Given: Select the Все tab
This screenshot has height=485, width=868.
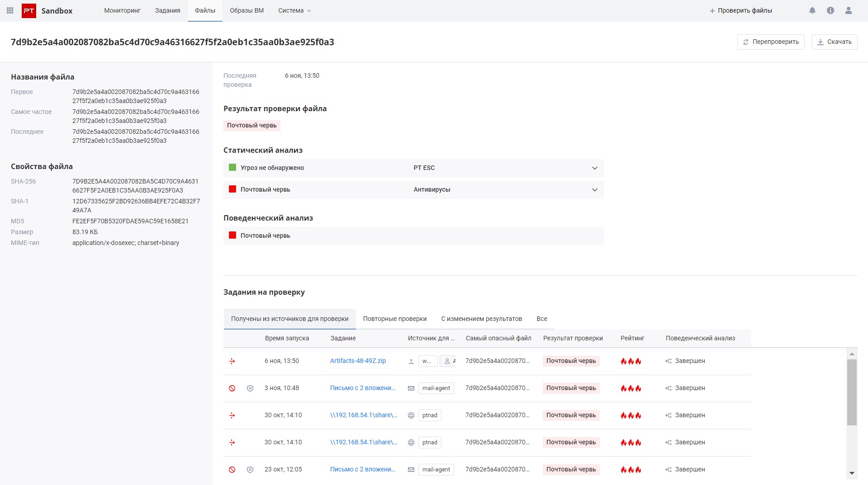Looking at the screenshot, I should click(541, 319).
